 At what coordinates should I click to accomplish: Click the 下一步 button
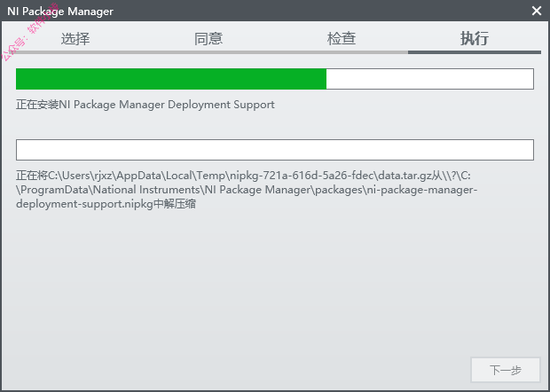coord(506,370)
